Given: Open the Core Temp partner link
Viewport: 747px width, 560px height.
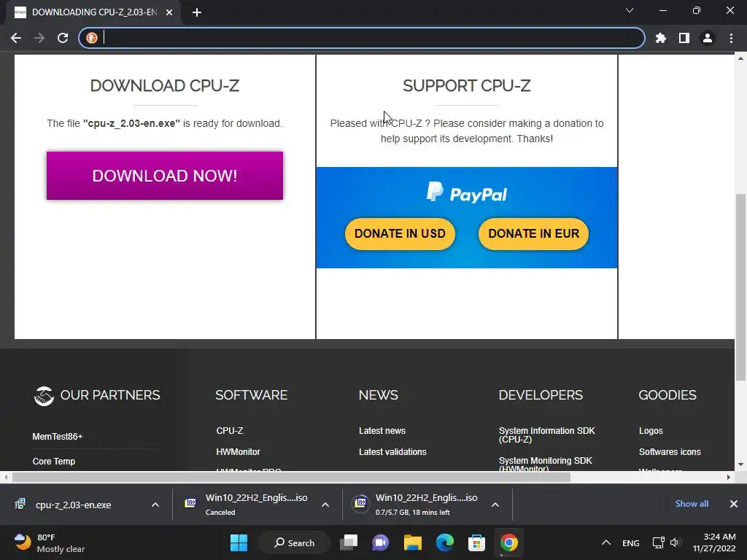Looking at the screenshot, I should pos(54,461).
